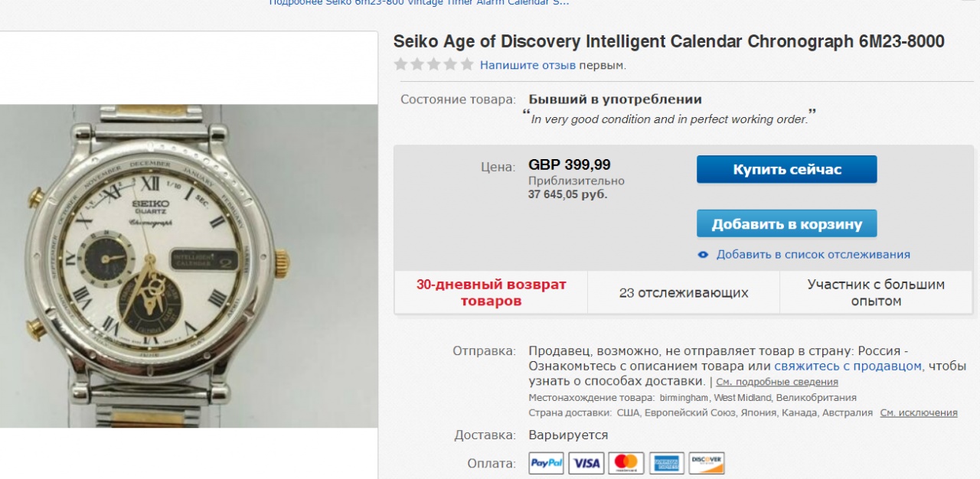Click the Discover card icon

707,463
